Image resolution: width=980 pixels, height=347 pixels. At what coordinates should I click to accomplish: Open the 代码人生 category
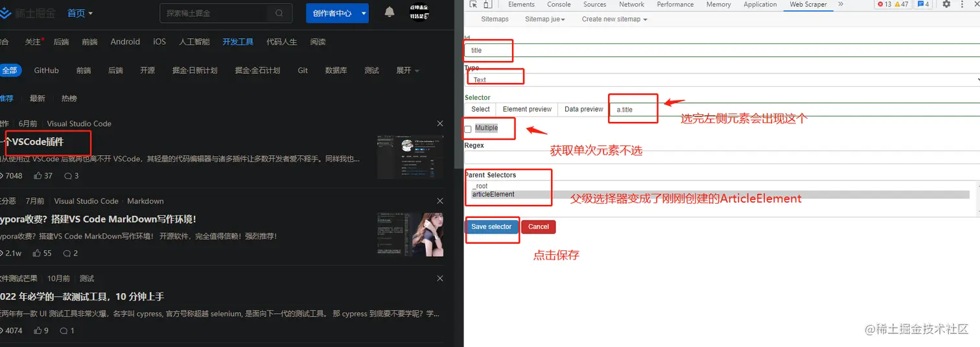282,42
